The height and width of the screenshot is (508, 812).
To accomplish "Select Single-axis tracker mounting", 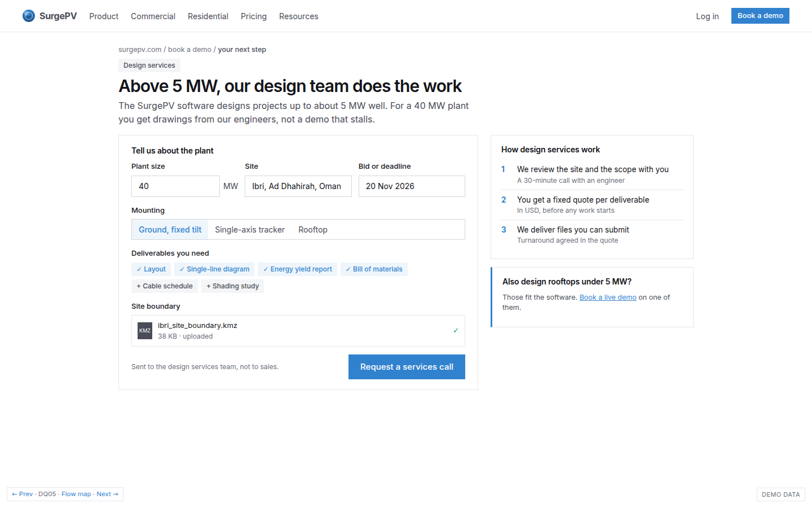I will coord(250,230).
